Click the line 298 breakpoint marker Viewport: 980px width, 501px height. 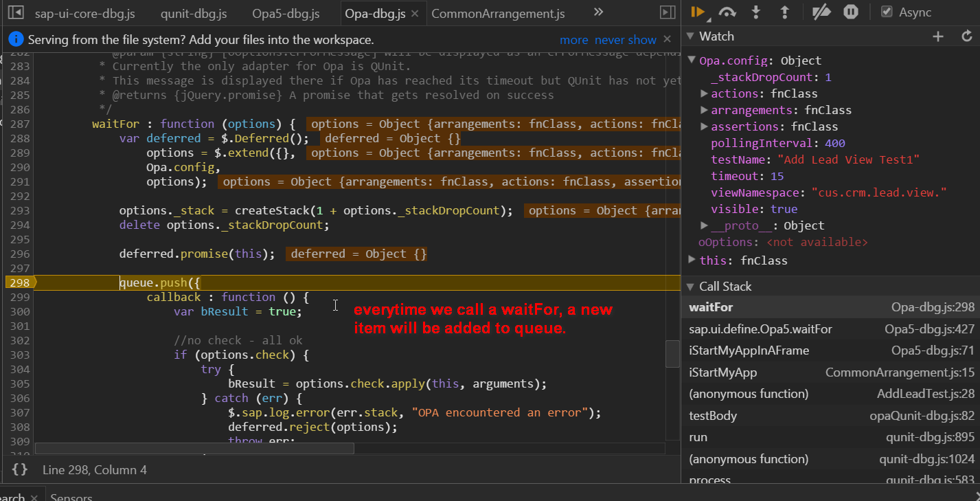pos(19,282)
